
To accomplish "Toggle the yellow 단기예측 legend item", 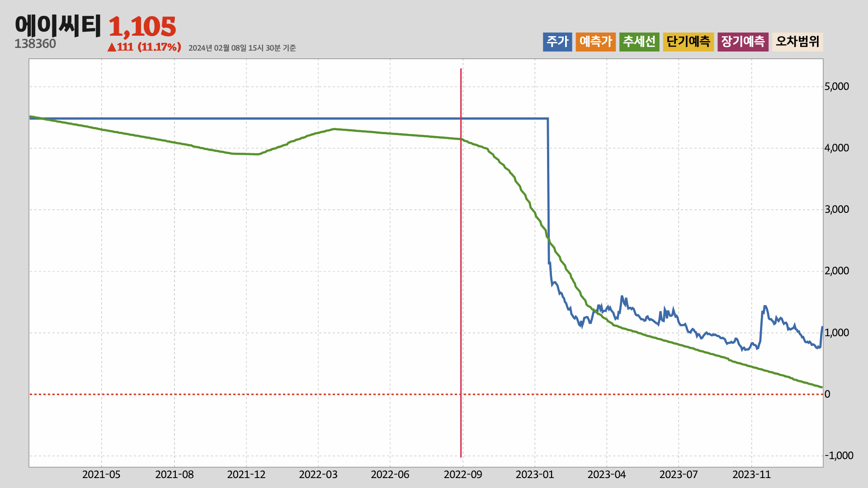I will [688, 42].
